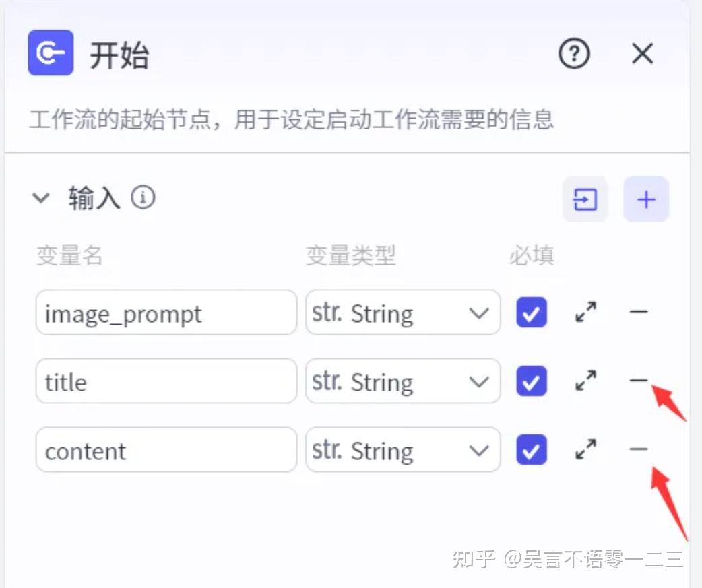Click the Start node icon
702x588 pixels.
[x=51, y=53]
